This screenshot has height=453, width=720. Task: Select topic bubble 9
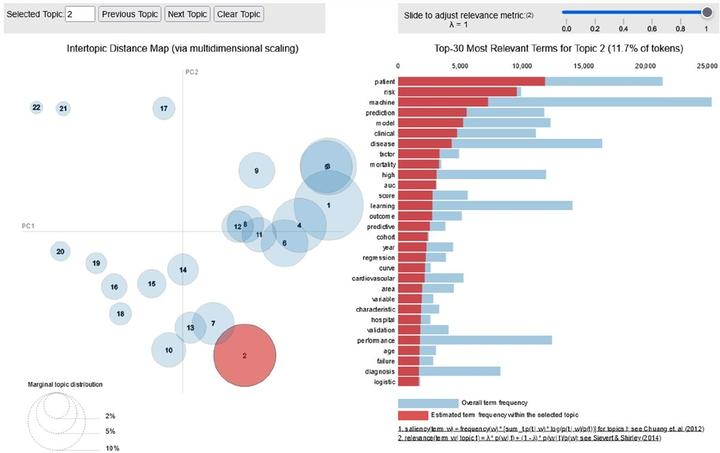(x=257, y=171)
